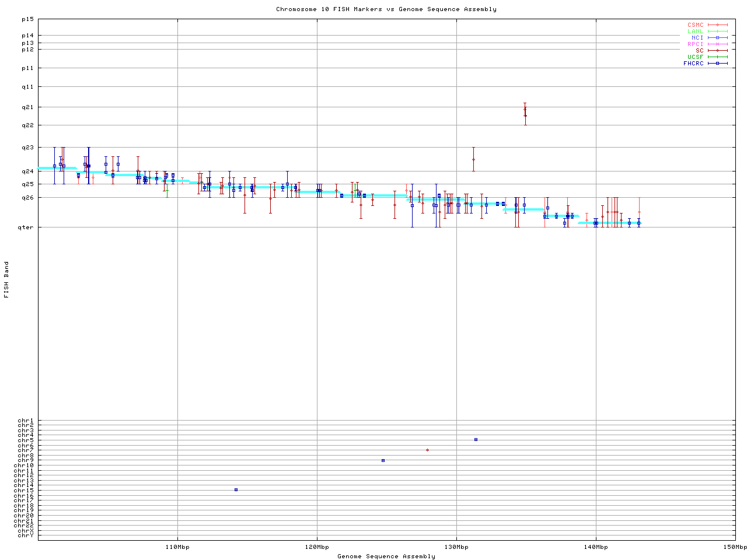Click the 140Mbp x-axis tick label
747x560 pixels.
pyautogui.click(x=596, y=547)
